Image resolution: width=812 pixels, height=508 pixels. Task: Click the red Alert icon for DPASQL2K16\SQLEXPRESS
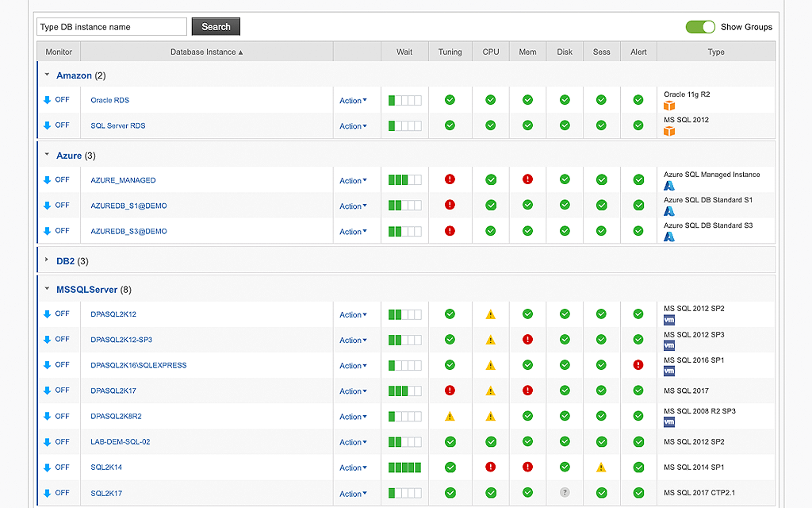638,365
